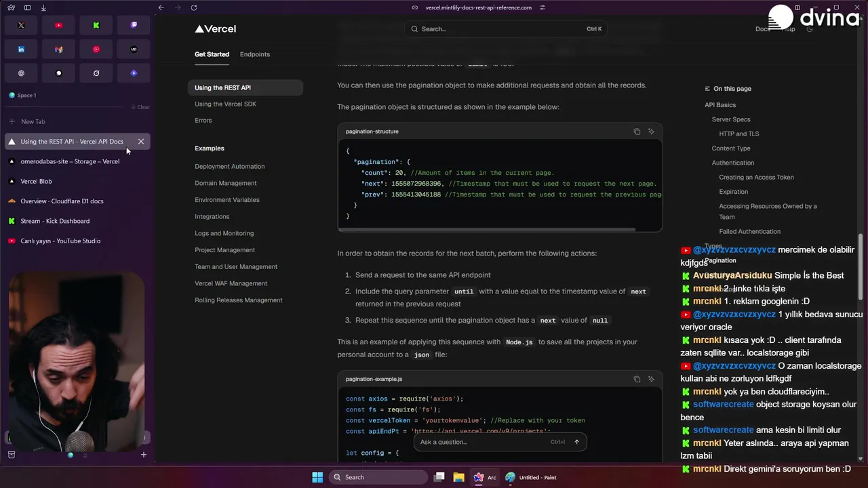The width and height of the screenshot is (868, 488).
Task: Open the Errors docs page
Action: click(x=203, y=121)
